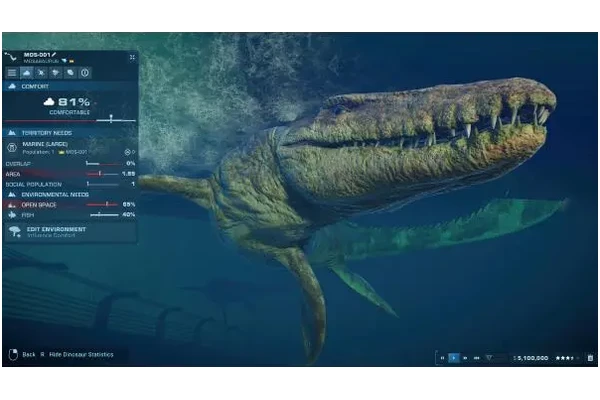Click the cloud icon beside 81%

pos(49,102)
